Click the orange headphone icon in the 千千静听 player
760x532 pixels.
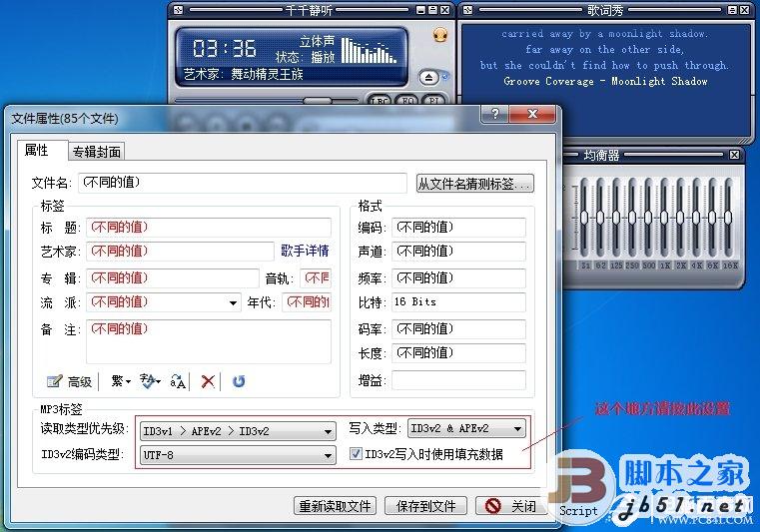click(440, 35)
